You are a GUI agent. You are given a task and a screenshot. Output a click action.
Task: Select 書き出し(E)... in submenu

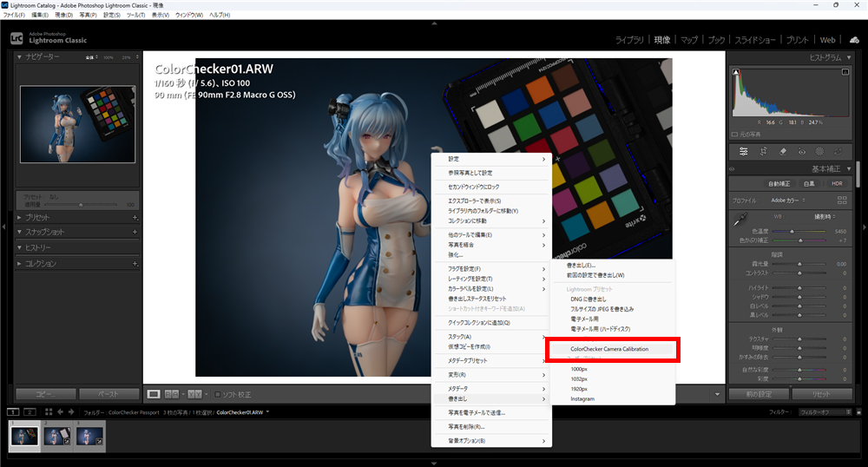tap(581, 265)
